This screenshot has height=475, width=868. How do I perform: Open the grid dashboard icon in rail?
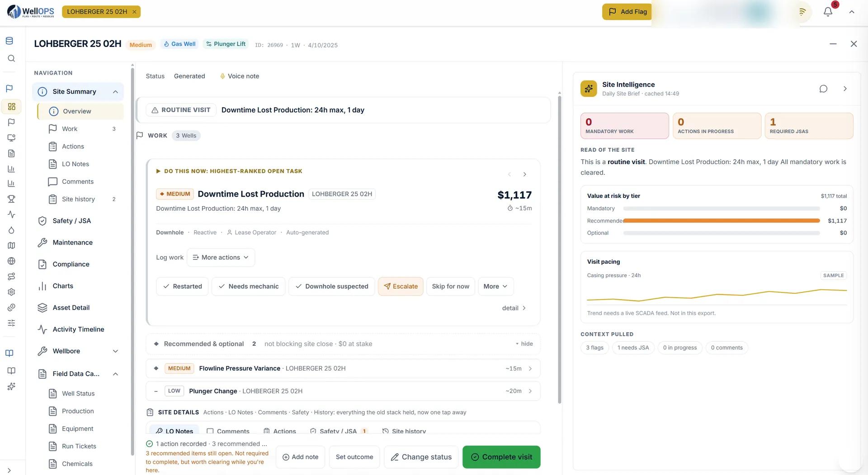coord(11,106)
